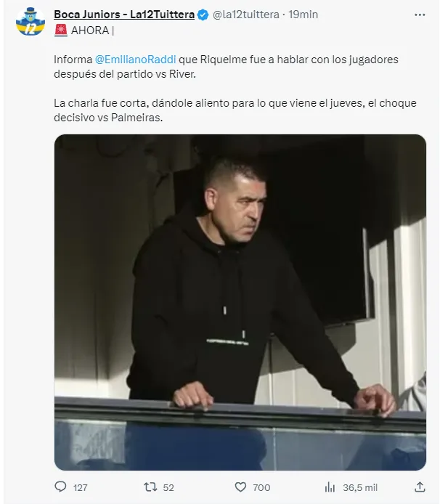The height and width of the screenshot is (504, 440).
Task: Click the 36,5 mil views count
Action: pyautogui.click(x=360, y=487)
